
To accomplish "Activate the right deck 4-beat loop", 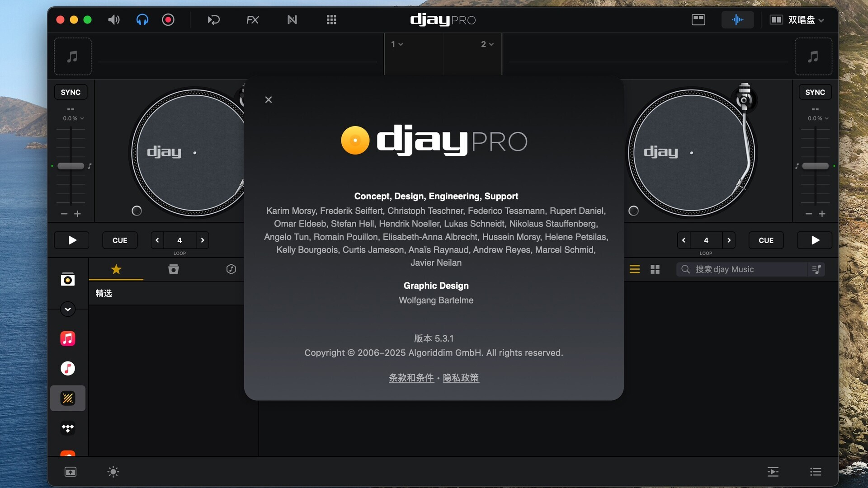I will (x=706, y=240).
